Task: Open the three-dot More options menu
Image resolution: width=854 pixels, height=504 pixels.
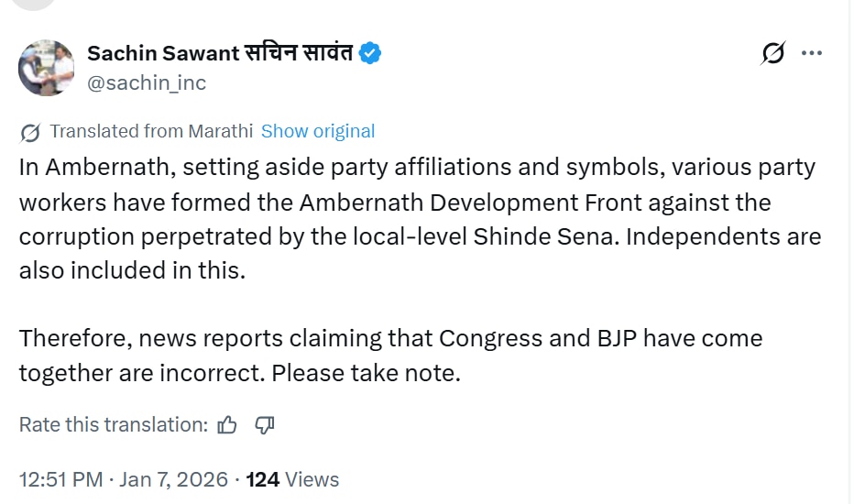Action: point(812,54)
